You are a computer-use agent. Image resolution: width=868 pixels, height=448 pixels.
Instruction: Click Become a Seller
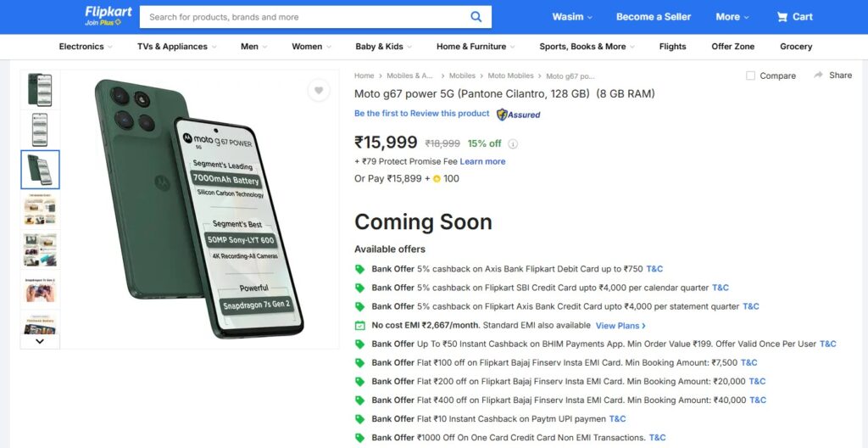pos(654,17)
